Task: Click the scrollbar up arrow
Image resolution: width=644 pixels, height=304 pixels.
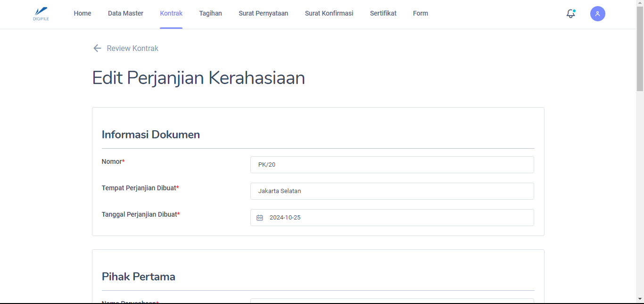Action: pos(640,3)
